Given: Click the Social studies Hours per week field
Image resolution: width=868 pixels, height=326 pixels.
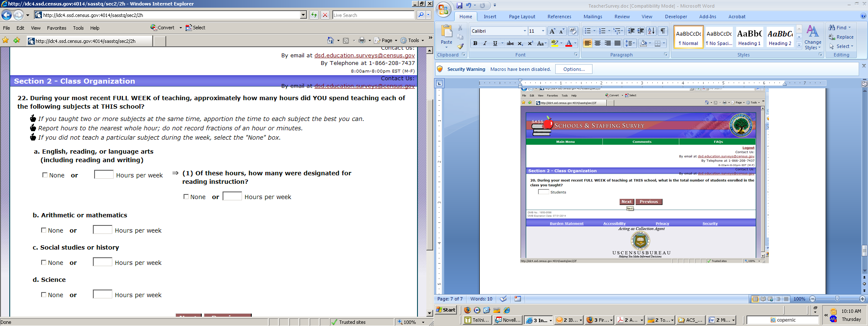Looking at the screenshot, I should tap(103, 262).
